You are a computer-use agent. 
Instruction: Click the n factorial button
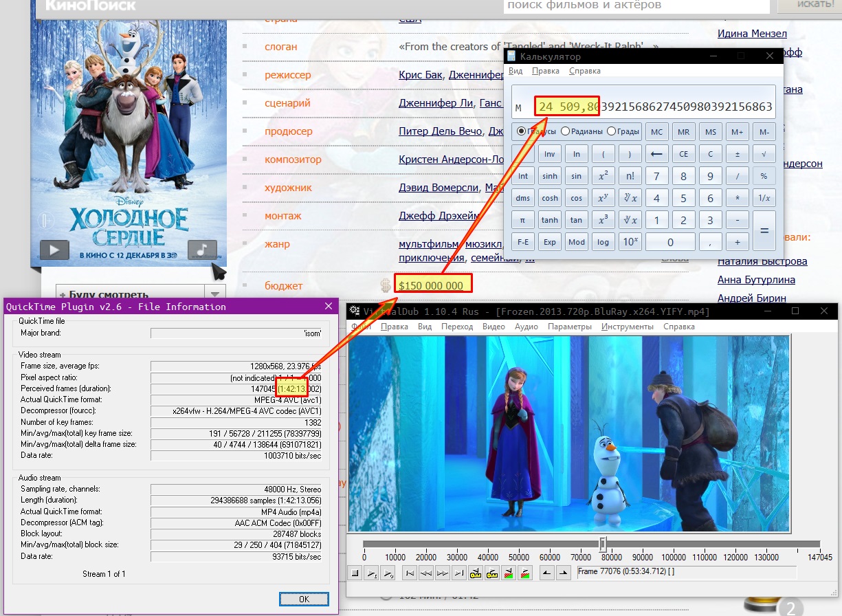pos(630,176)
